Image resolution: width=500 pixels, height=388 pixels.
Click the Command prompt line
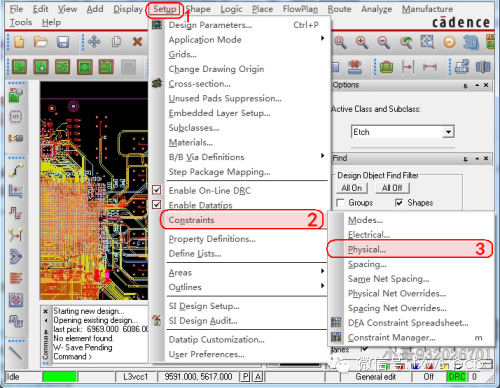click(73, 357)
